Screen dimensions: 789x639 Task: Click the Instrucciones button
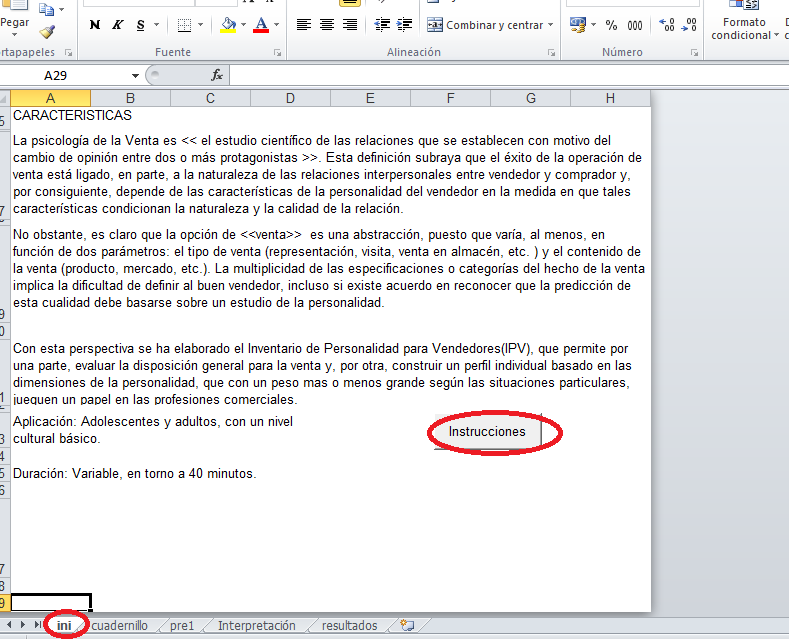tap(487, 432)
